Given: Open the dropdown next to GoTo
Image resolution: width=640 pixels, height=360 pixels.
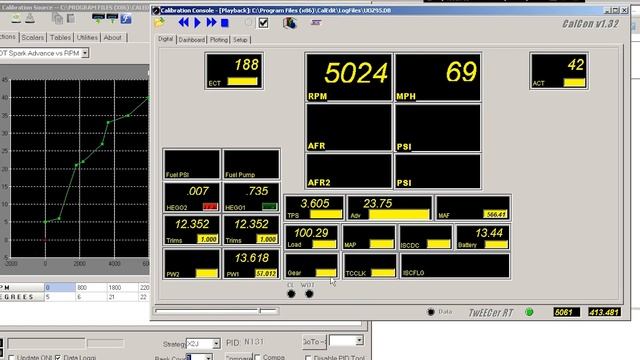Looking at the screenshot, I should (x=359, y=340).
